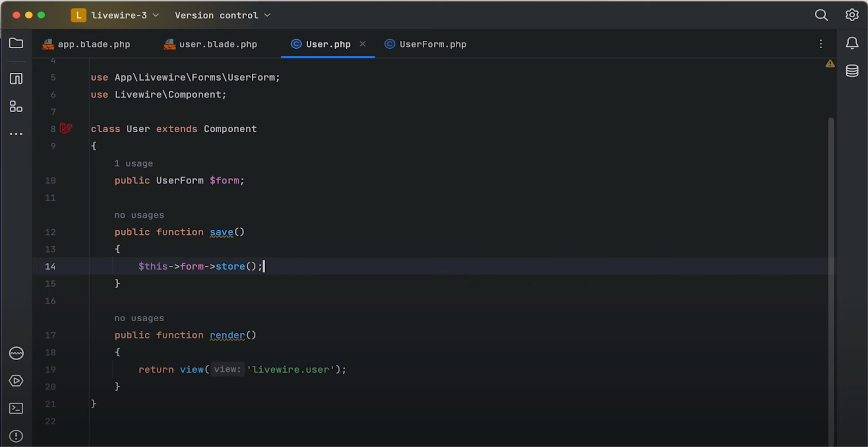Click the 'livewire.user' view string

[291, 369]
